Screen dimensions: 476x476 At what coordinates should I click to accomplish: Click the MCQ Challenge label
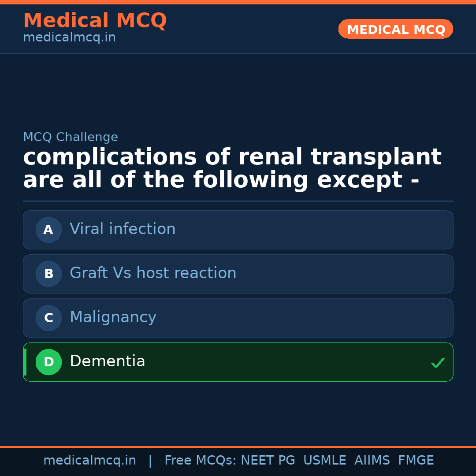click(x=71, y=137)
